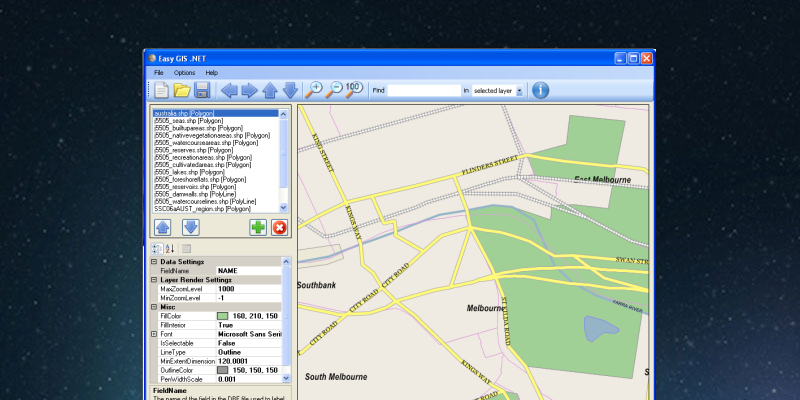Click the East Melbourne label on the map

[x=603, y=180]
